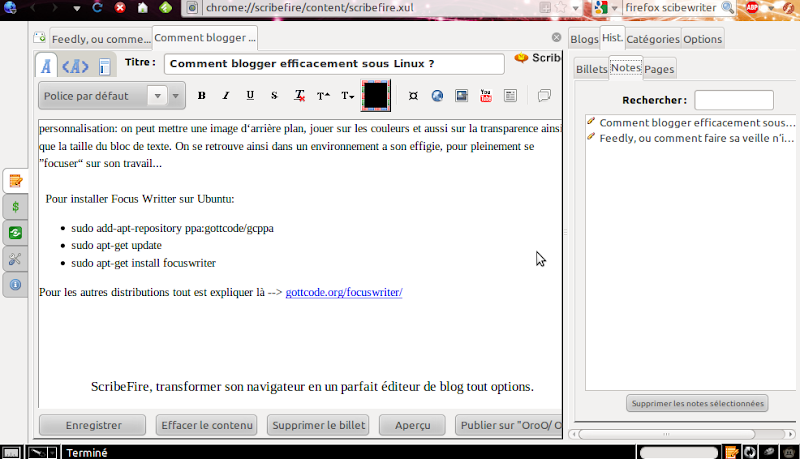Click Supprimer le billet button
Viewport: 800px width, 459px height.
coord(319,425)
